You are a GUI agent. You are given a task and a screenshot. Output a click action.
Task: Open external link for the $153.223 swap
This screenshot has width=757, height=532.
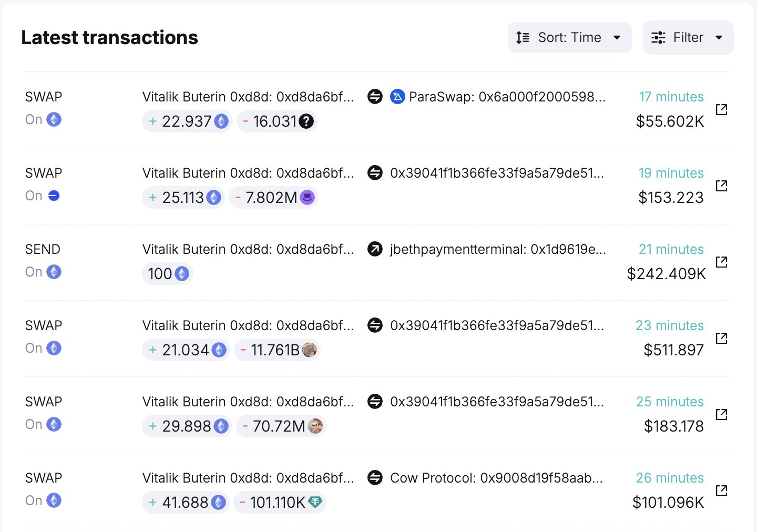(721, 186)
